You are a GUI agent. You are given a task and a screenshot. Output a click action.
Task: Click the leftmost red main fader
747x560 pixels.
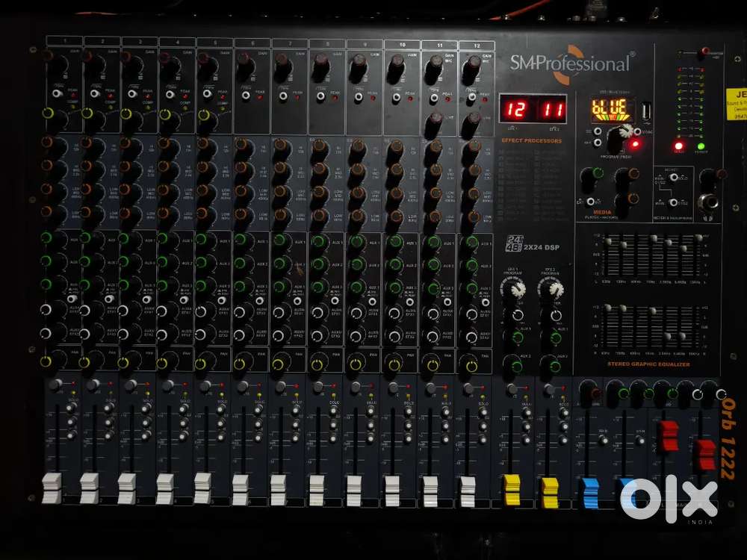[x=669, y=433]
